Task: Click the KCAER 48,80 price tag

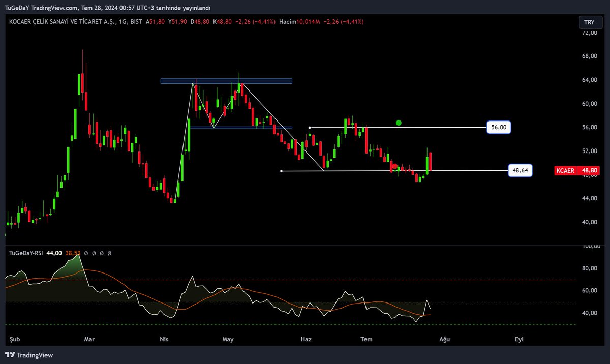Action: [577, 171]
